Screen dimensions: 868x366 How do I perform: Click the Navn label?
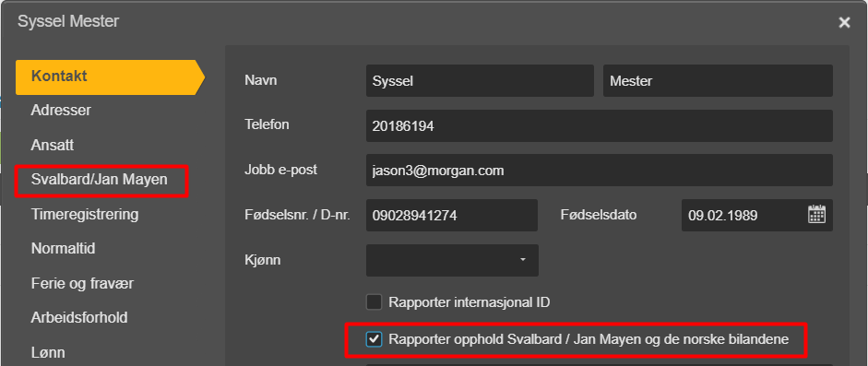pyautogui.click(x=261, y=80)
